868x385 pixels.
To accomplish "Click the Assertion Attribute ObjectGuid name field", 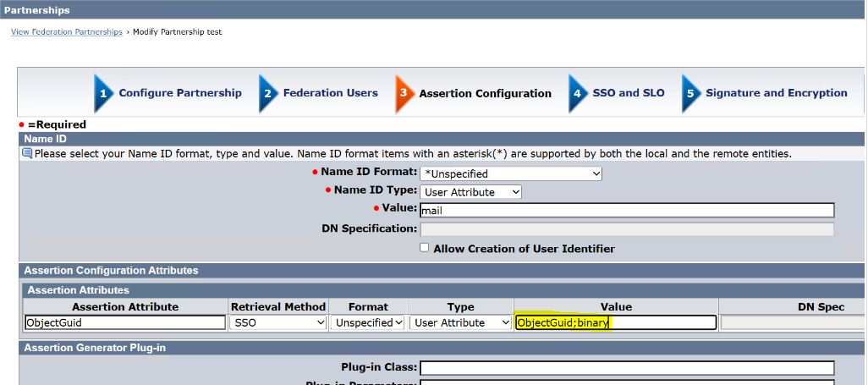I will [124, 322].
